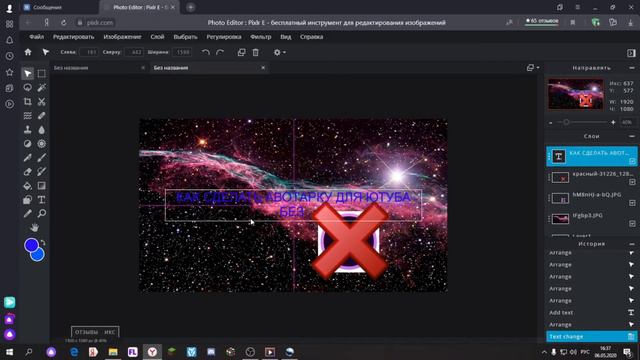
Task: Select the Text tool
Action: pyautogui.click(x=42, y=200)
